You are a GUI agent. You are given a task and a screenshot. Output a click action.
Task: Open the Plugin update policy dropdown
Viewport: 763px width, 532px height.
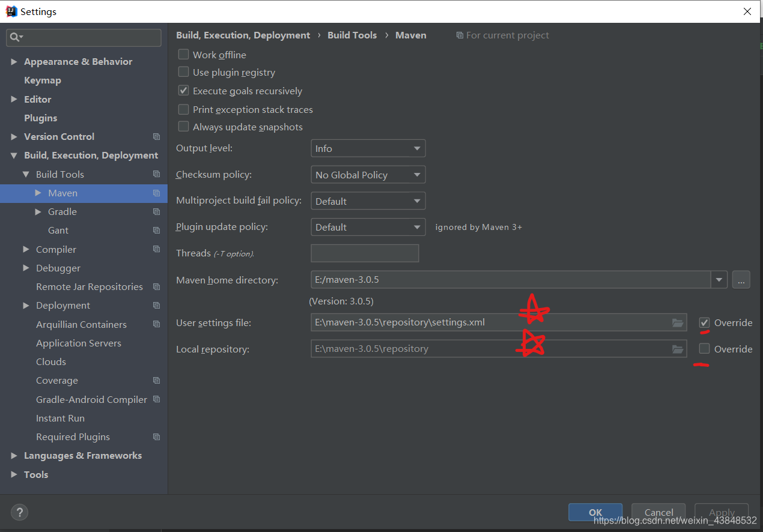pyautogui.click(x=368, y=227)
